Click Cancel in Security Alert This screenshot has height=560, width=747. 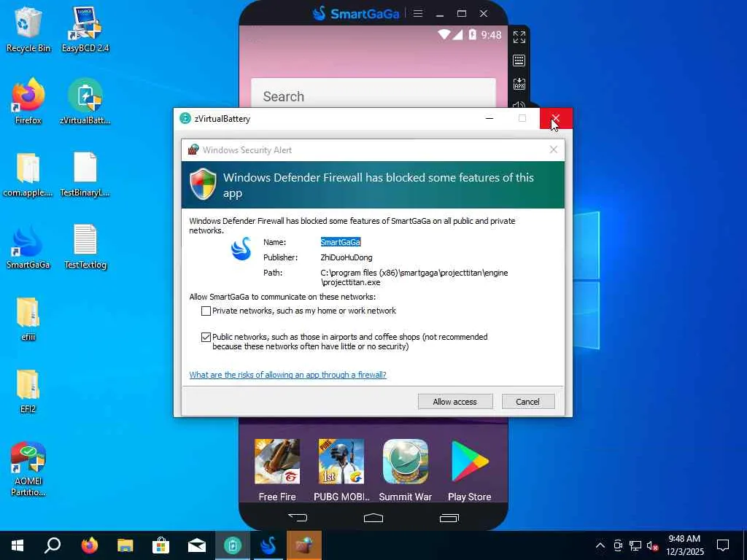tap(528, 402)
